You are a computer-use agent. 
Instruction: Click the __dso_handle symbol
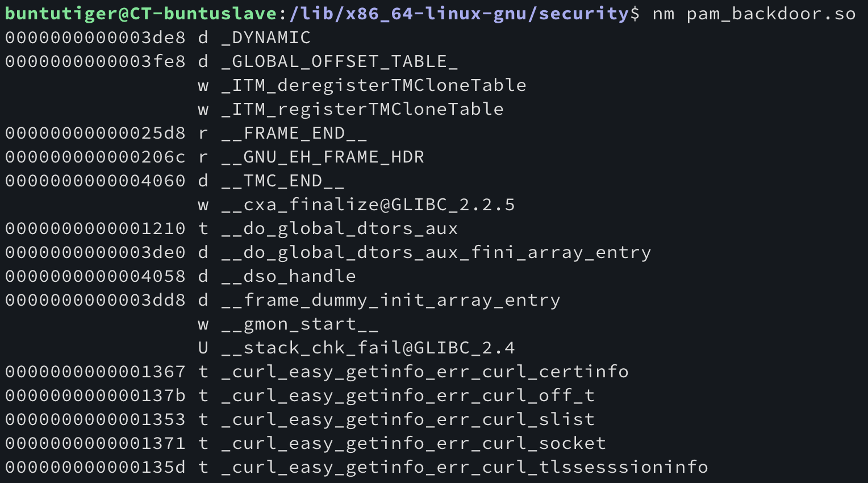288,276
